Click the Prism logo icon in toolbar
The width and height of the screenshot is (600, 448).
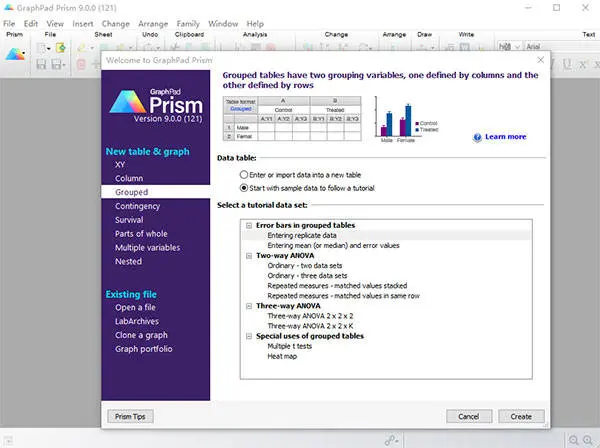tap(15, 47)
